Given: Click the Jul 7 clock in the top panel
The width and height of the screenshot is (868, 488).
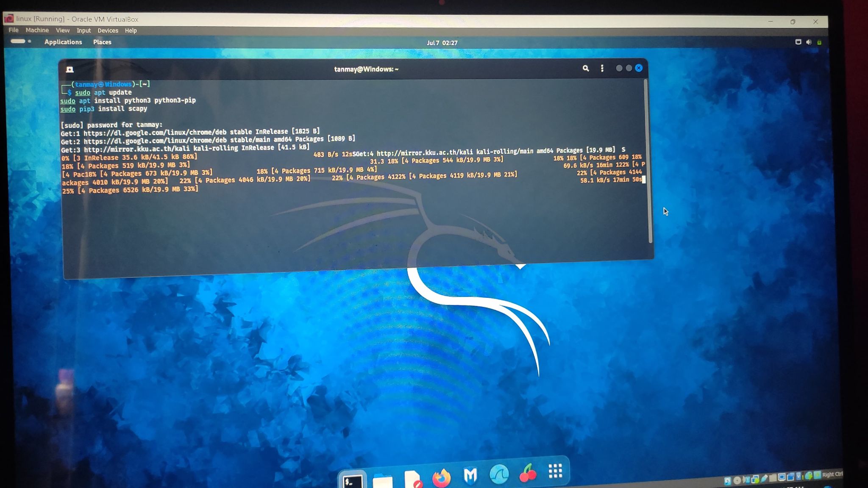Looking at the screenshot, I should point(442,42).
